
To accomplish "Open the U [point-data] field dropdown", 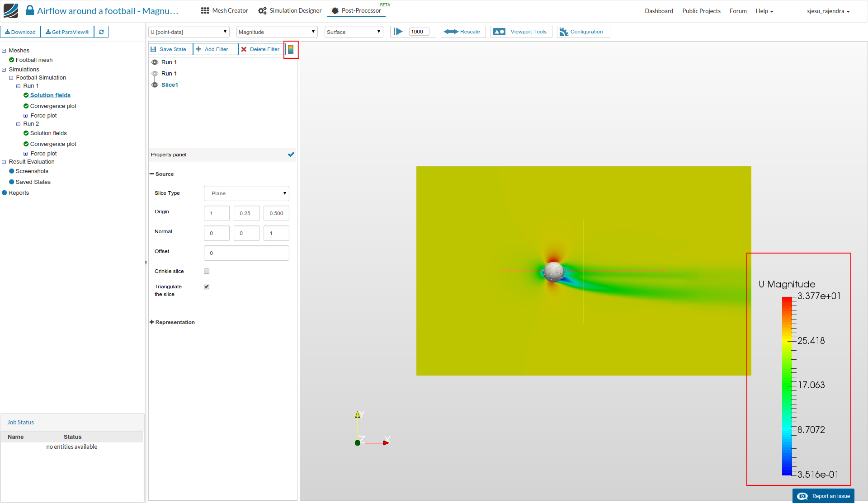I will pos(189,32).
